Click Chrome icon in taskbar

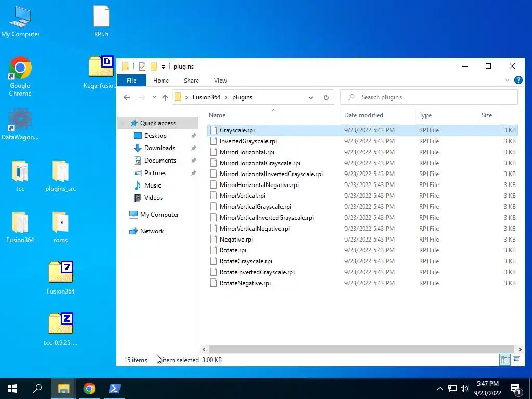coord(89,389)
